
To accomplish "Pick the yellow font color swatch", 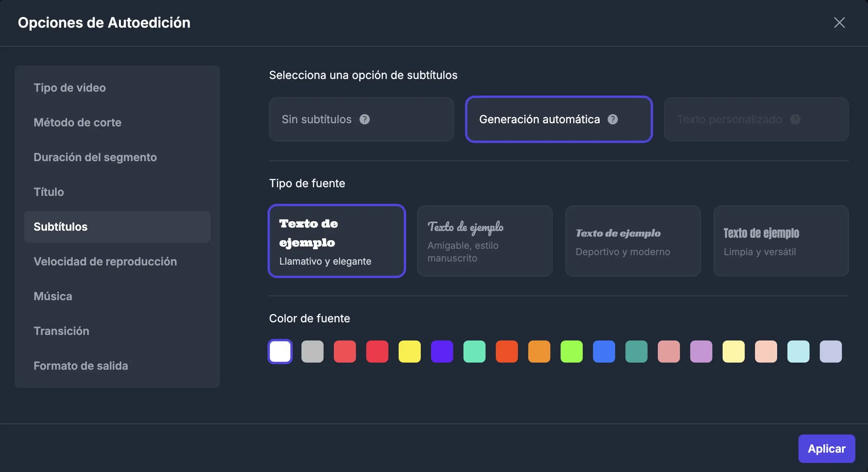I will [x=409, y=352].
